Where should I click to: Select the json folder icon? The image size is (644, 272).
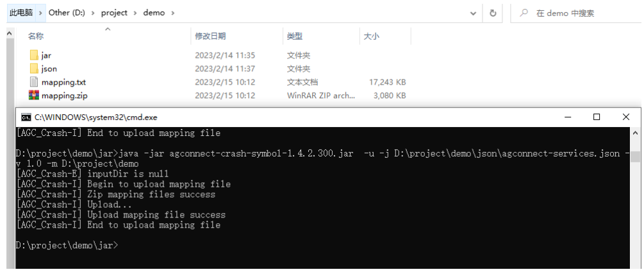coord(34,69)
